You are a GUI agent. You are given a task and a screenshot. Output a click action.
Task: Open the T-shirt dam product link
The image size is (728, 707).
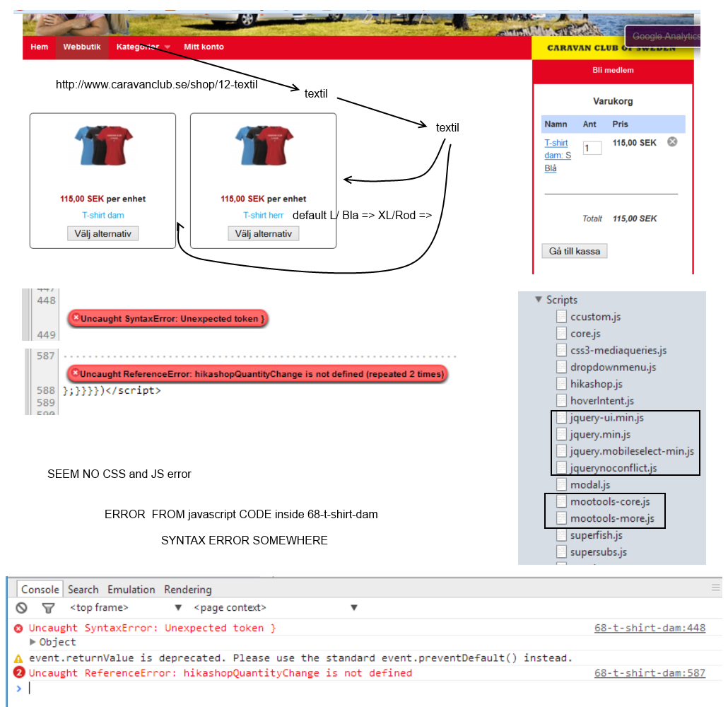103,215
